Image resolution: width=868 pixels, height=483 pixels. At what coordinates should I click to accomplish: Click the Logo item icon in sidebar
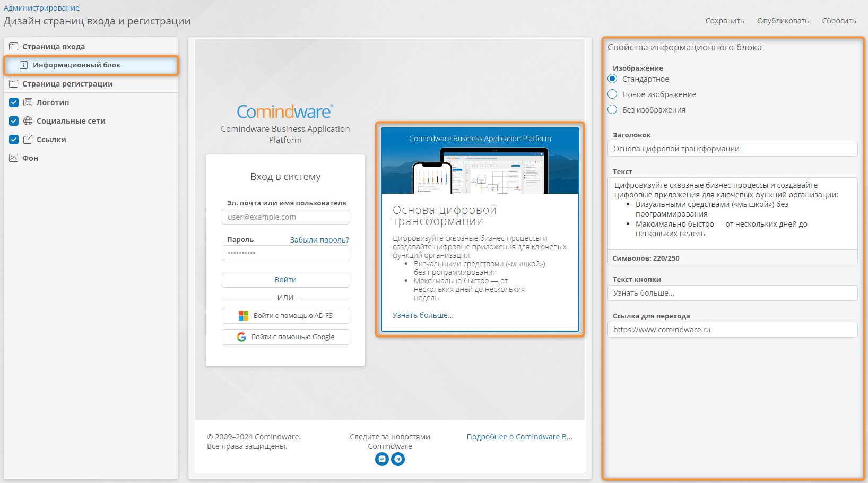click(28, 102)
